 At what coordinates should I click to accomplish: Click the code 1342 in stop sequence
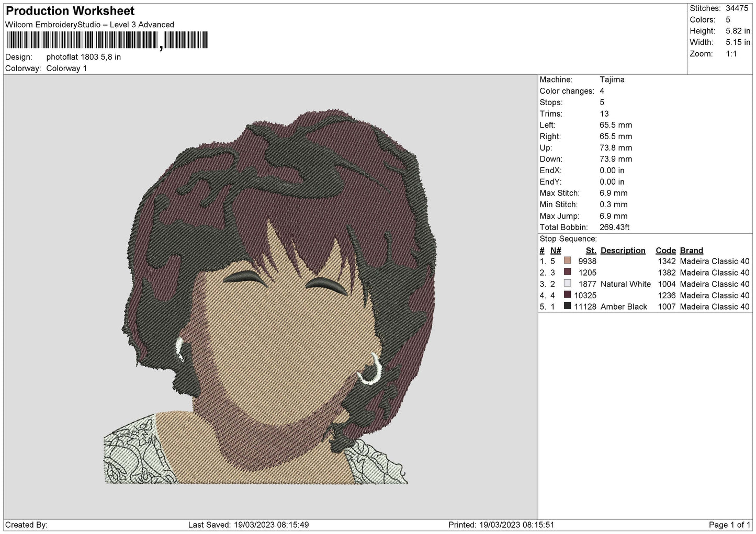coord(667,261)
